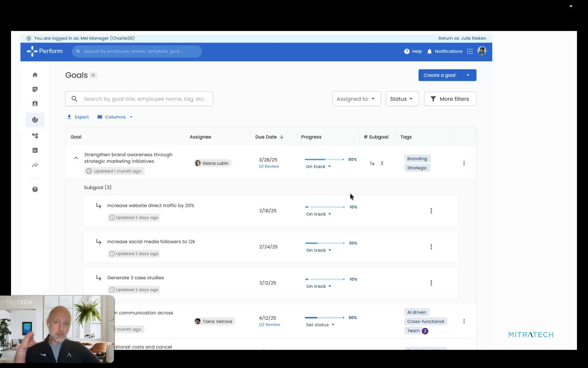The image size is (588, 368).
Task: Focus the global search by employee field
Action: coord(137,52)
